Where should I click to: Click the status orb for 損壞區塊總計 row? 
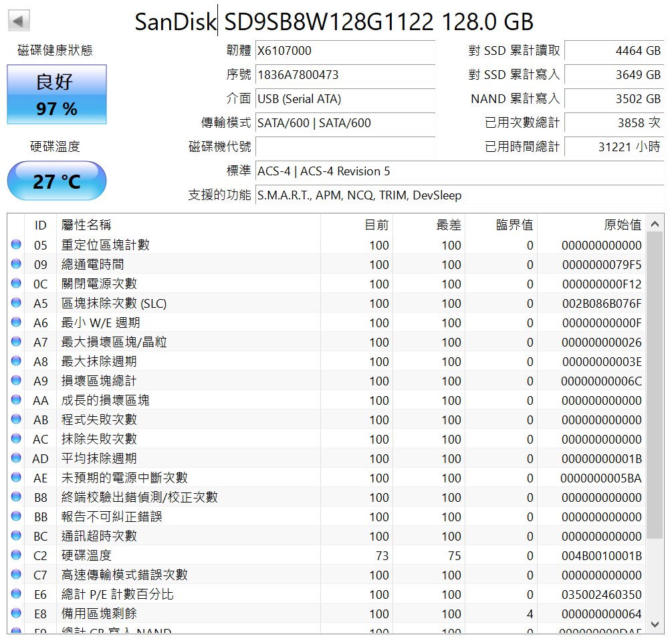coord(16,381)
